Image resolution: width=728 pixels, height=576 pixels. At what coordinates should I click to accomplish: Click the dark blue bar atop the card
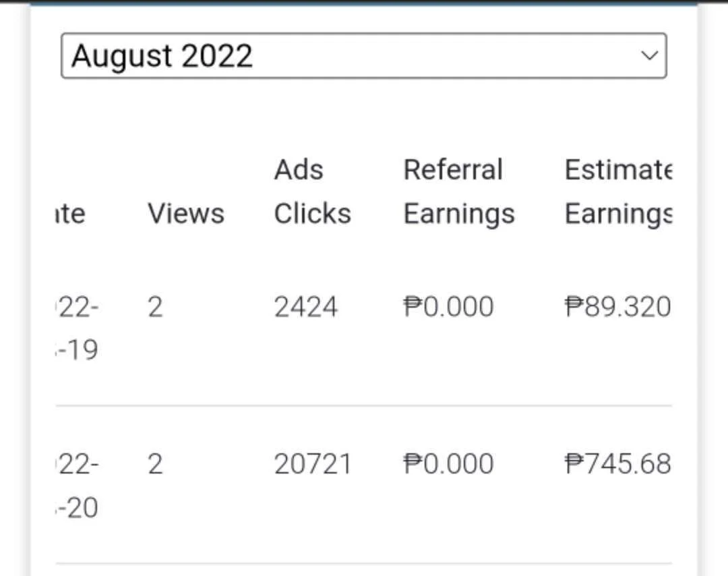(x=364, y=2)
